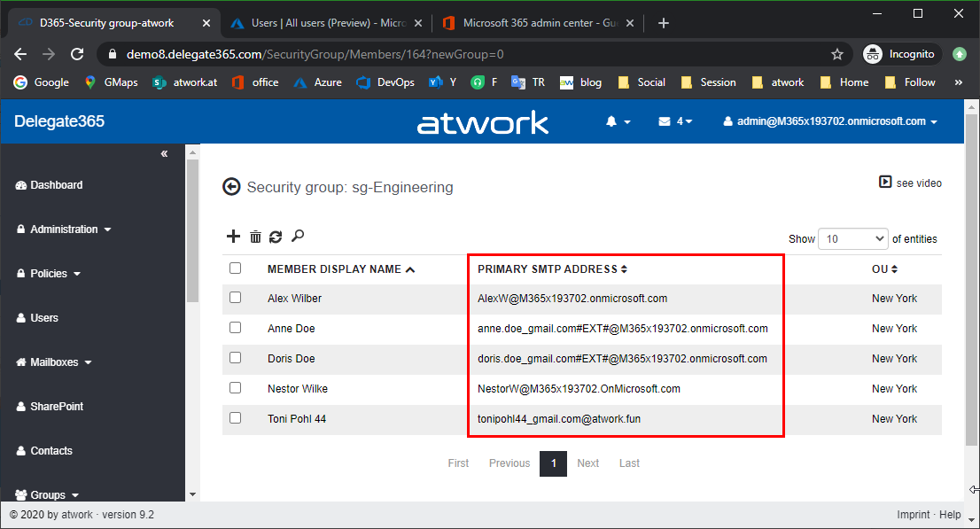Open Dashboard in the sidebar
This screenshot has height=529, width=980.
pyautogui.click(x=56, y=185)
